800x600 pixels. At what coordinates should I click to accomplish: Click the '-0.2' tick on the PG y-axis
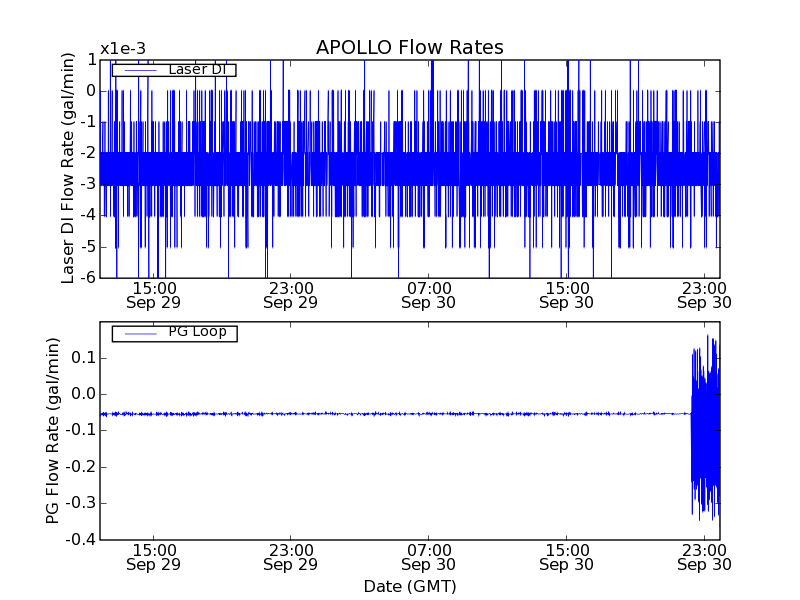click(x=81, y=467)
